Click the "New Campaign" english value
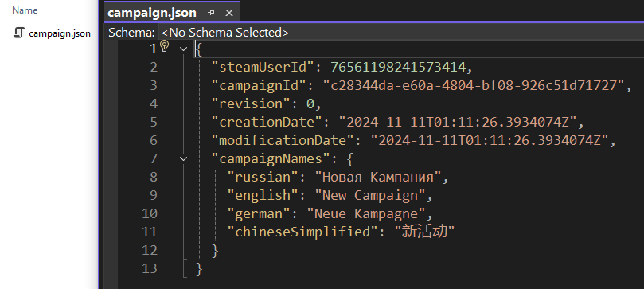644x289 pixels. (x=369, y=195)
